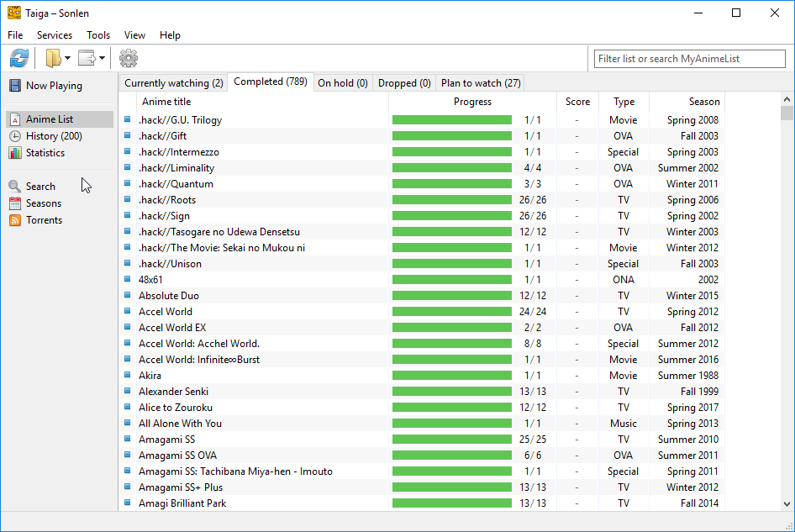
Task: Switch to On hold (0) tab
Action: 343,83
